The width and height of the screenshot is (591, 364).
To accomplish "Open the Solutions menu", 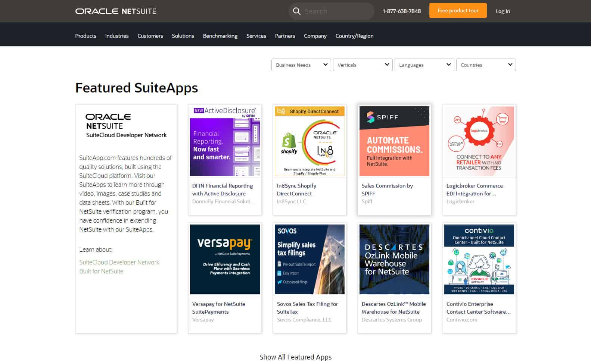I will pyautogui.click(x=183, y=36).
